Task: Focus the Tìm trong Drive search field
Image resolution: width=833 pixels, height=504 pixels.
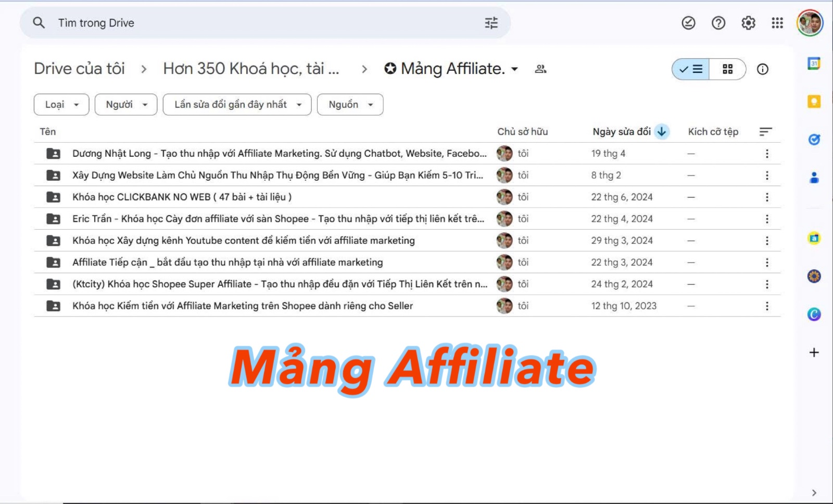Action: pyautogui.click(x=266, y=23)
